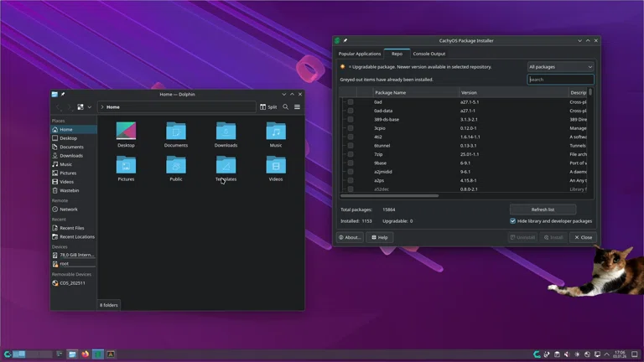Select Desktop in Dolphin's Places sidebar
Image resolution: width=644 pixels, height=362 pixels.
point(74,138)
